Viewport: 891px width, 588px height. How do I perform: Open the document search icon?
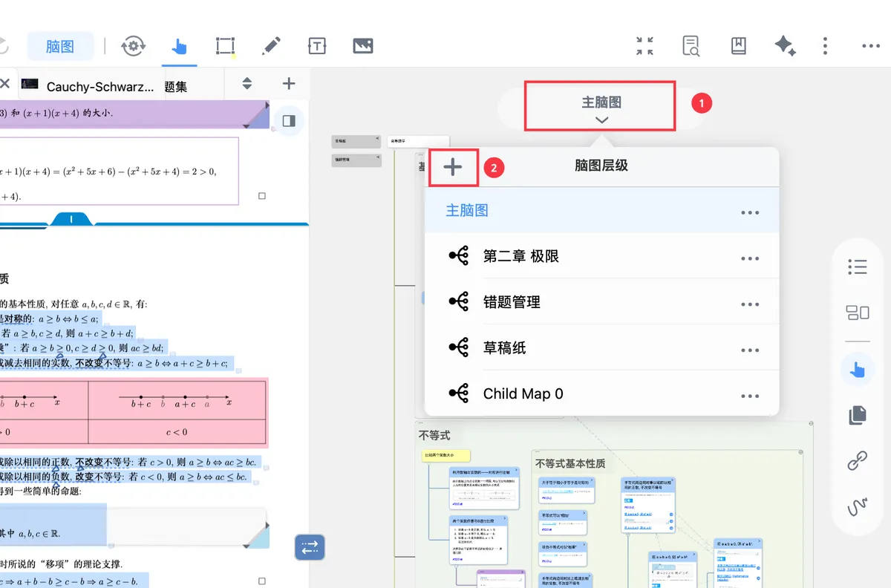click(x=691, y=46)
